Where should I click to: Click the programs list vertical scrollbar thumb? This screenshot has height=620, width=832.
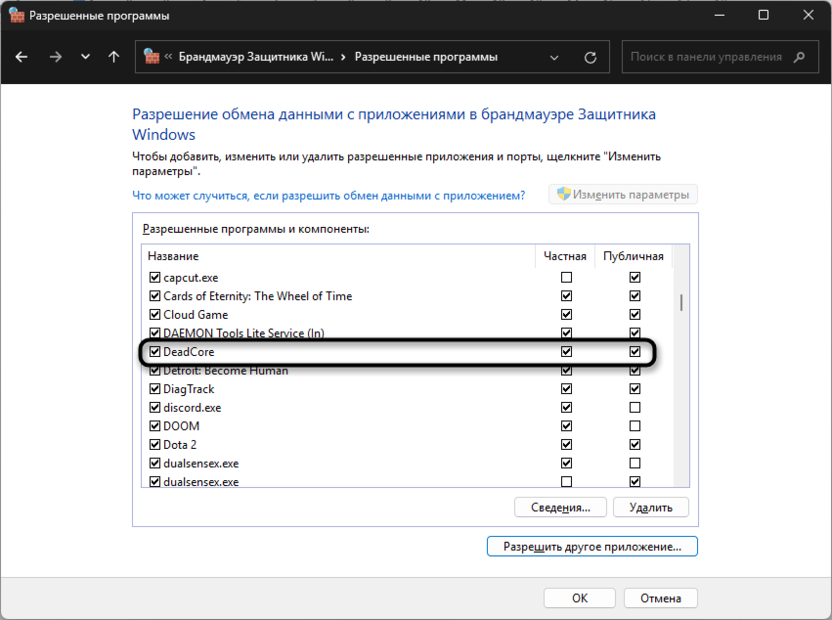[682, 302]
